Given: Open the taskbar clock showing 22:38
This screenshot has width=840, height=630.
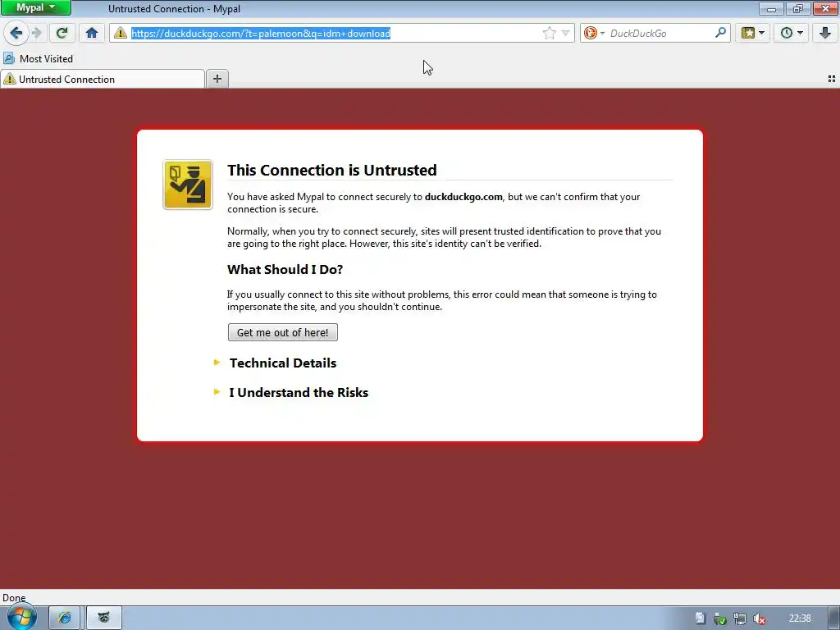Looking at the screenshot, I should [x=800, y=619].
